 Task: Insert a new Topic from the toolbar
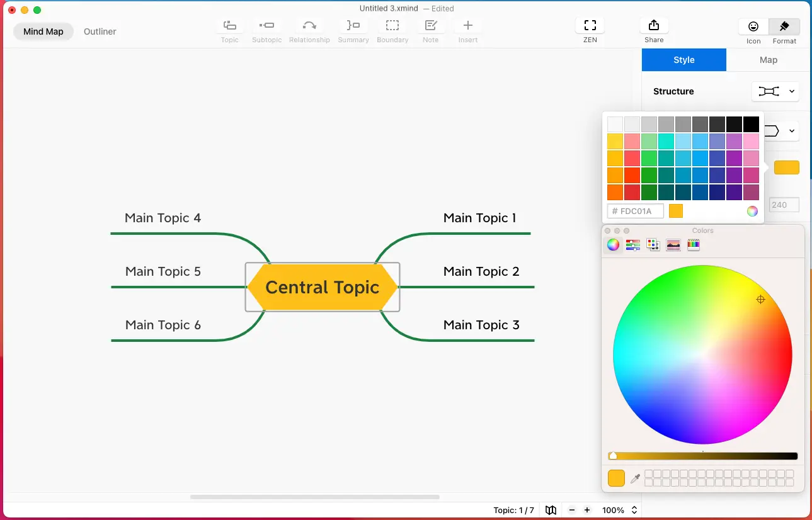[x=229, y=28]
